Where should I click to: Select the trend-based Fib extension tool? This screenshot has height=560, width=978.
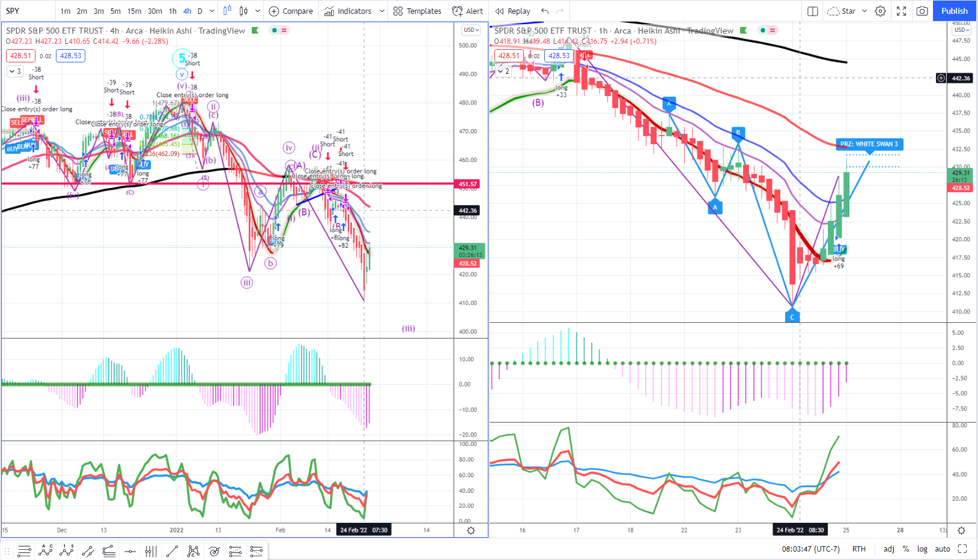coord(257,551)
